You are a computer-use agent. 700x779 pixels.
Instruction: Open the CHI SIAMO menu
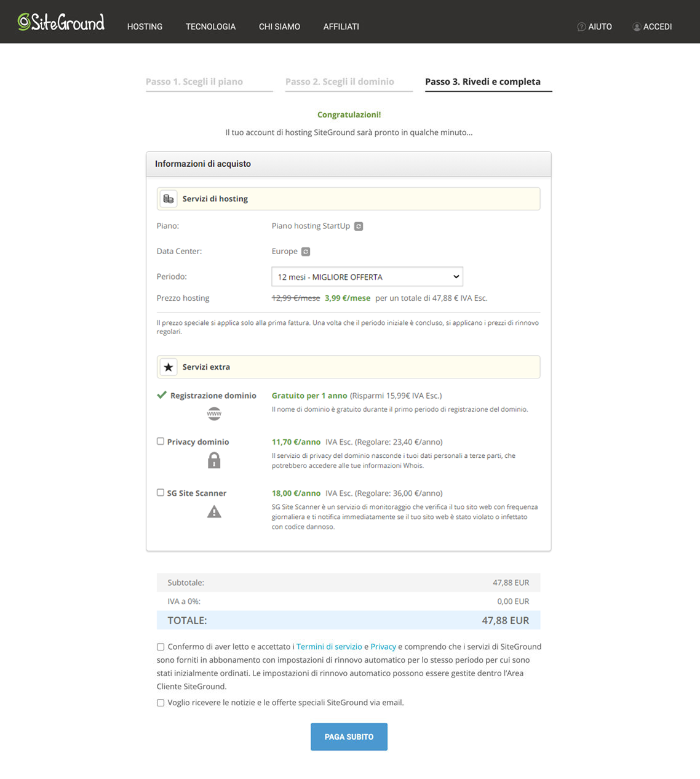[x=279, y=26]
